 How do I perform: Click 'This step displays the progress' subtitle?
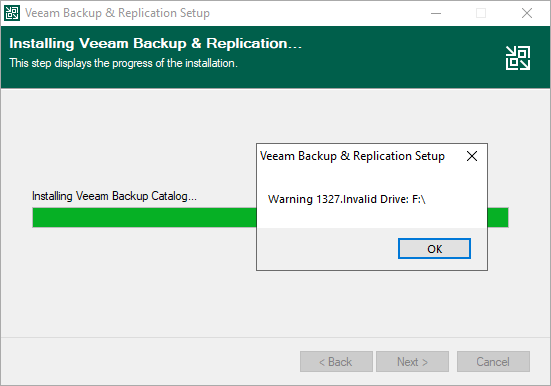click(123, 63)
